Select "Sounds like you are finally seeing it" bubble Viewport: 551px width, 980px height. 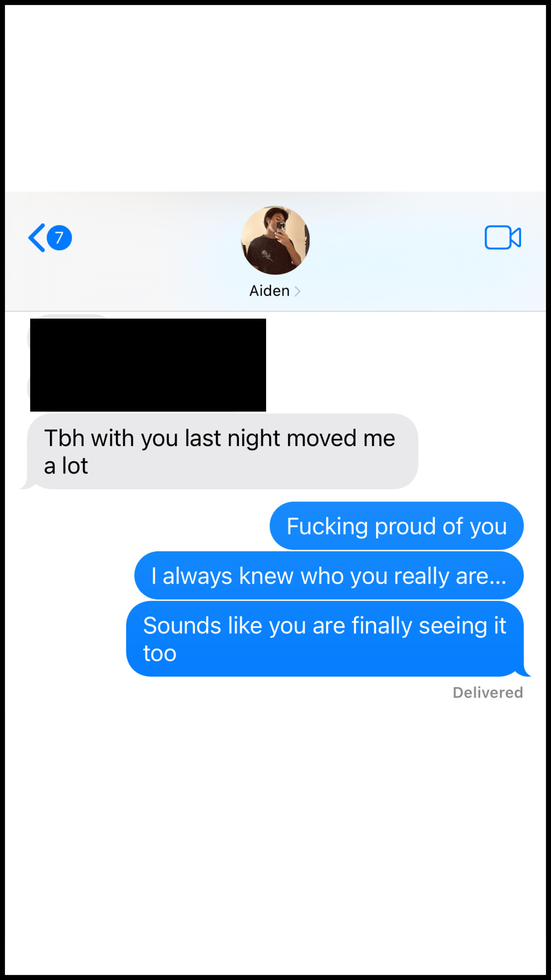(x=325, y=639)
